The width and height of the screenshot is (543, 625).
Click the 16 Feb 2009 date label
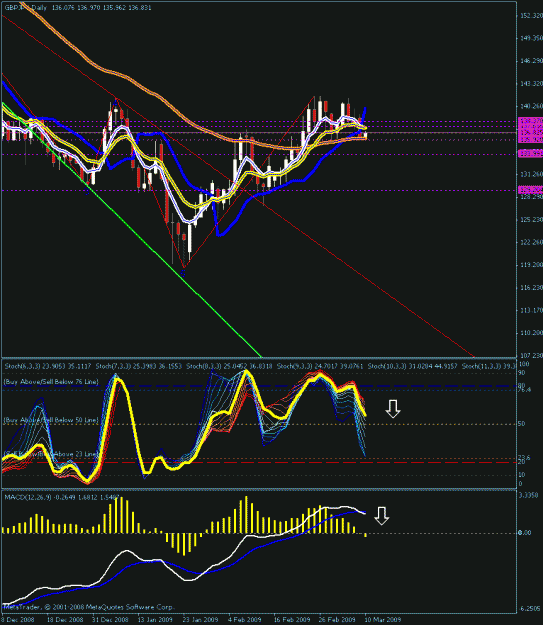pyautogui.click(x=291, y=620)
